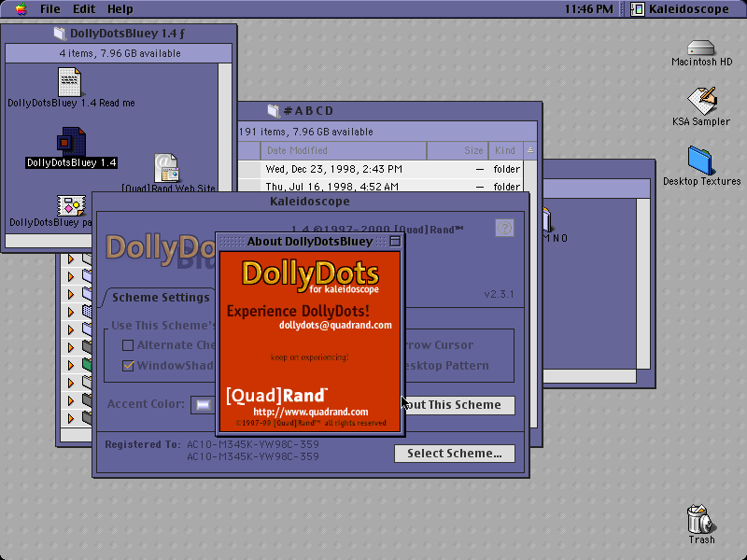Open the Apple menu
Viewport: 747px width, 560px height.
[x=21, y=8]
